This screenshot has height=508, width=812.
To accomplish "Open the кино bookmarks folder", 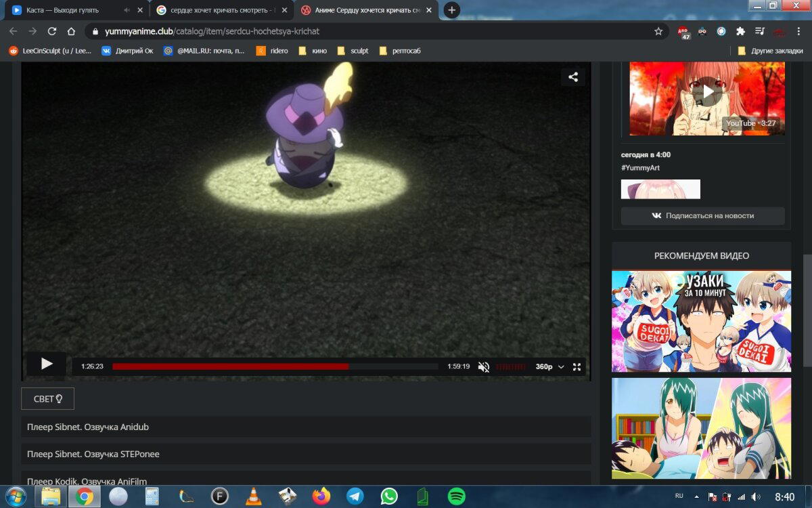I will pos(313,51).
